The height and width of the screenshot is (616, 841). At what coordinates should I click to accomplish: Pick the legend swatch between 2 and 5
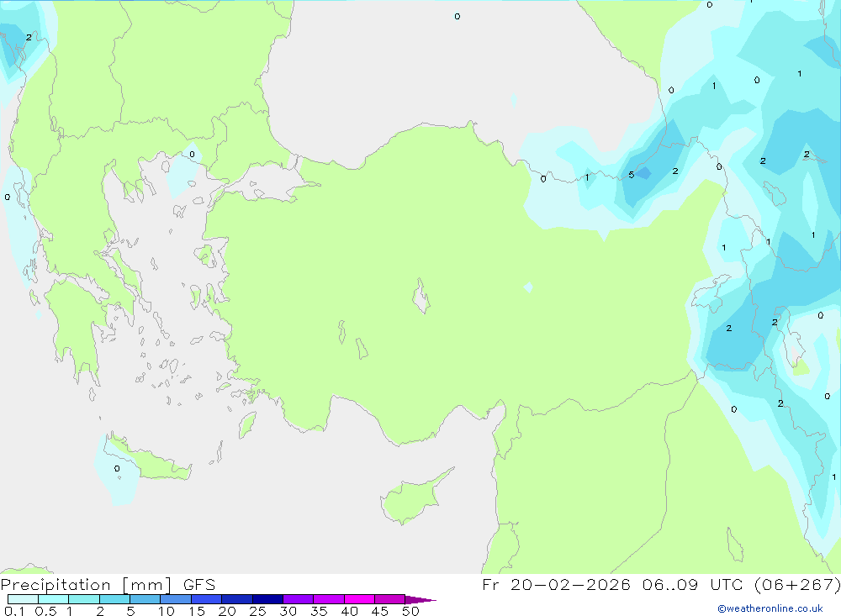114,599
